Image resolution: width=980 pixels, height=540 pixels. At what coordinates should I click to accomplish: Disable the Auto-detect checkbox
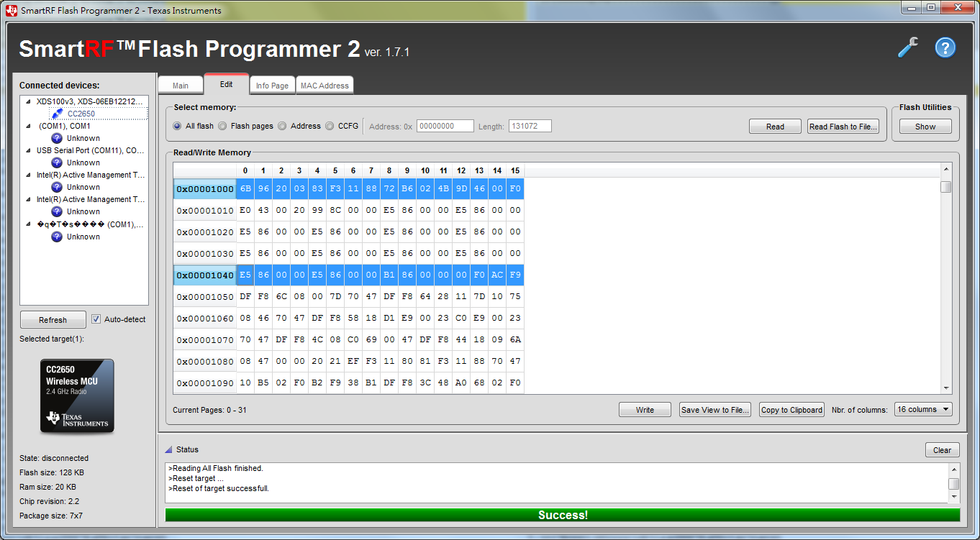point(96,319)
